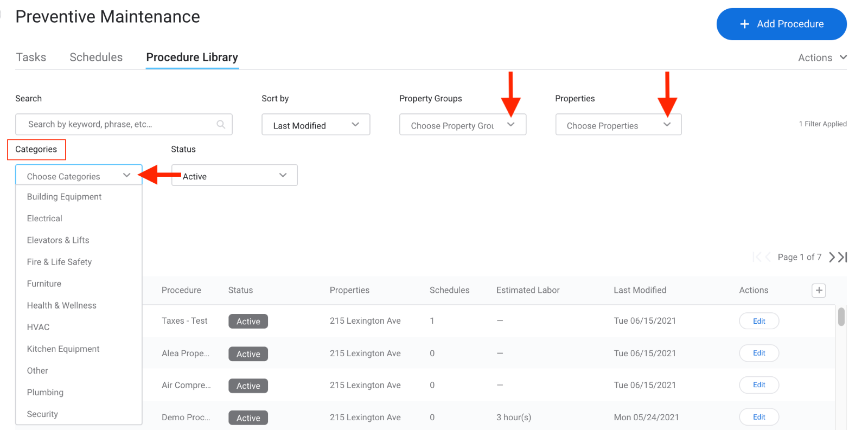868x430 pixels.
Task: Go to previous page arrow
Action: [x=768, y=257]
